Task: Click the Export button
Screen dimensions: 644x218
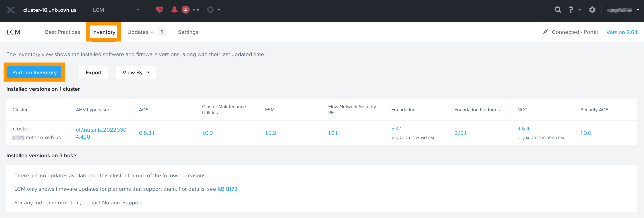Action: coord(93,72)
